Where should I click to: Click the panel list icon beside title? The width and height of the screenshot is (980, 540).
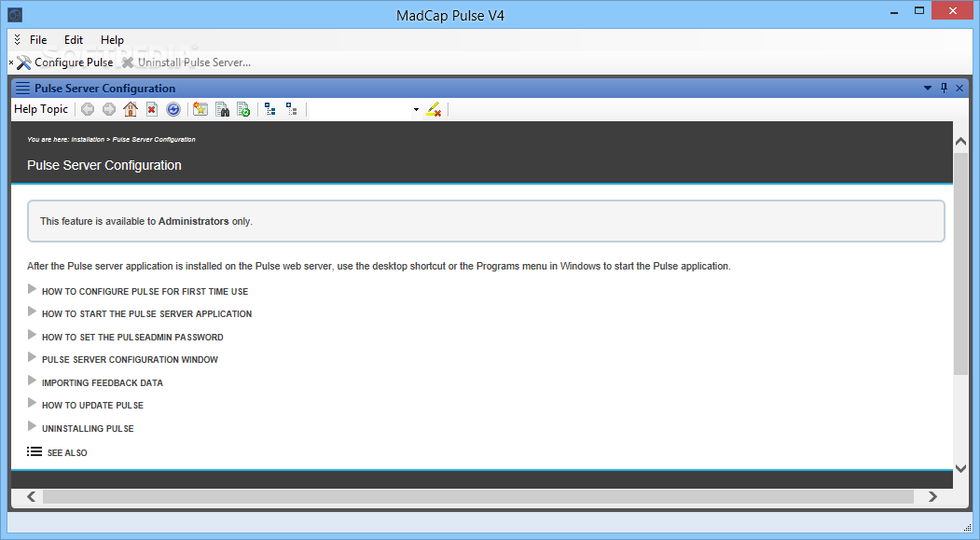point(22,88)
